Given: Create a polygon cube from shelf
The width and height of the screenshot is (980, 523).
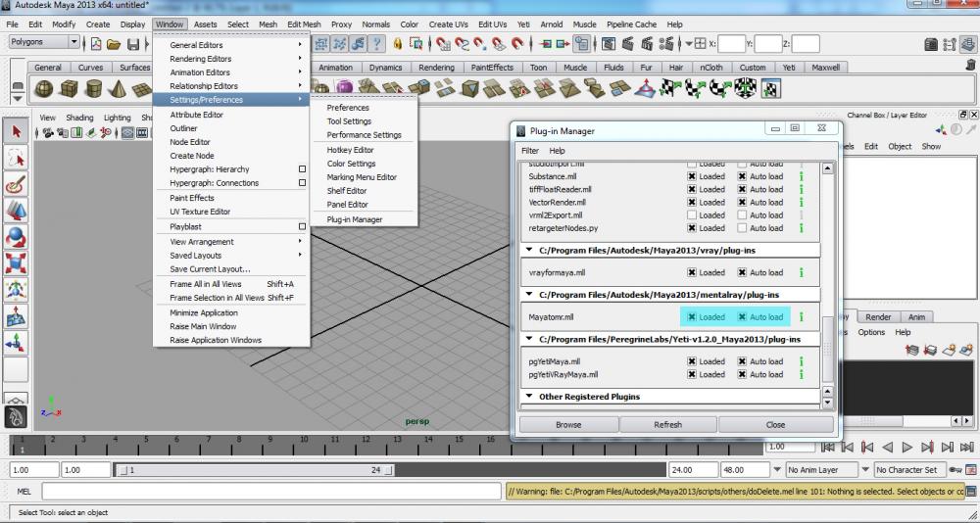Looking at the screenshot, I should tap(69, 89).
